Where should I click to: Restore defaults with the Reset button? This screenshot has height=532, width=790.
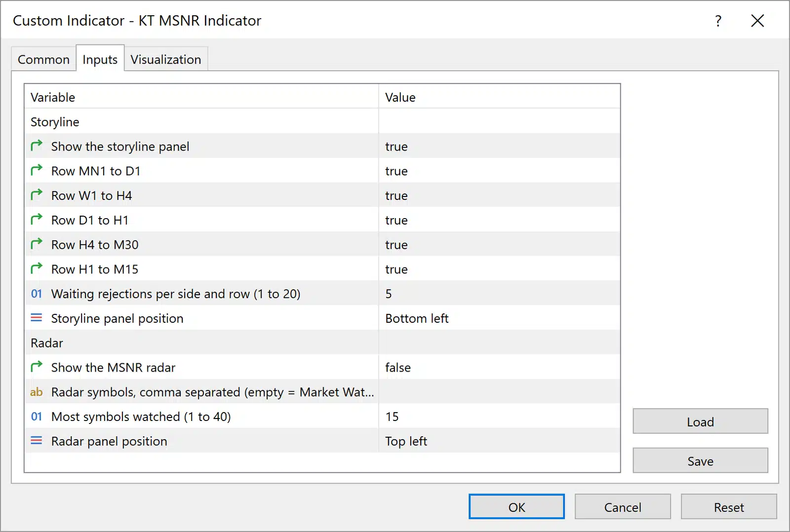(729, 507)
